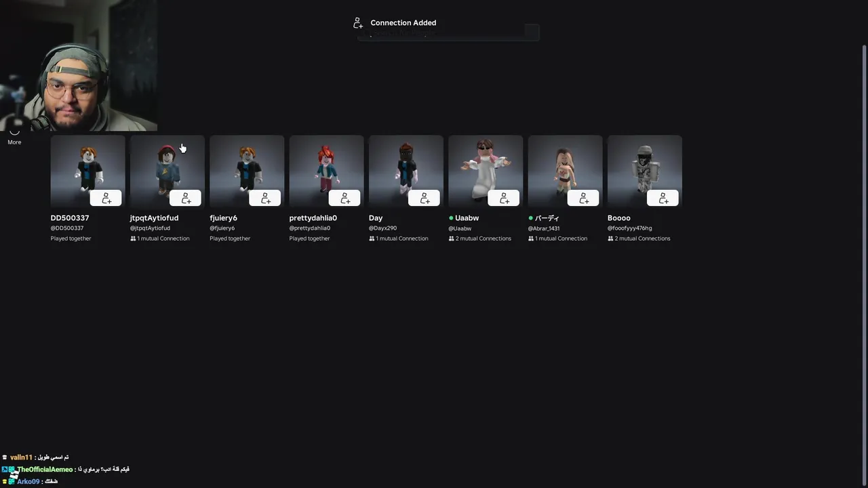Click Arko09 chat username
The height and width of the screenshot is (488, 868).
click(28, 482)
